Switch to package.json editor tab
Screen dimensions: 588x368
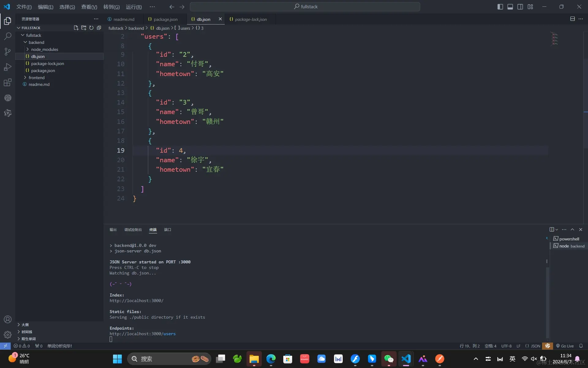tap(165, 19)
